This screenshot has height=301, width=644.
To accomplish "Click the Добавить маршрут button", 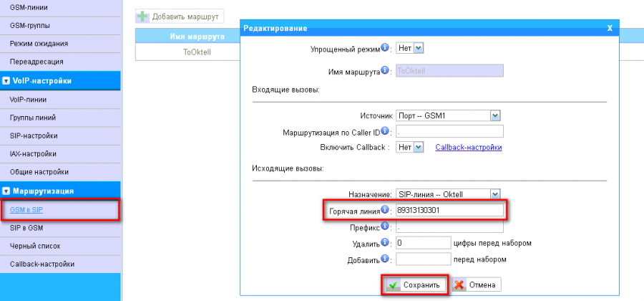I will [x=180, y=16].
